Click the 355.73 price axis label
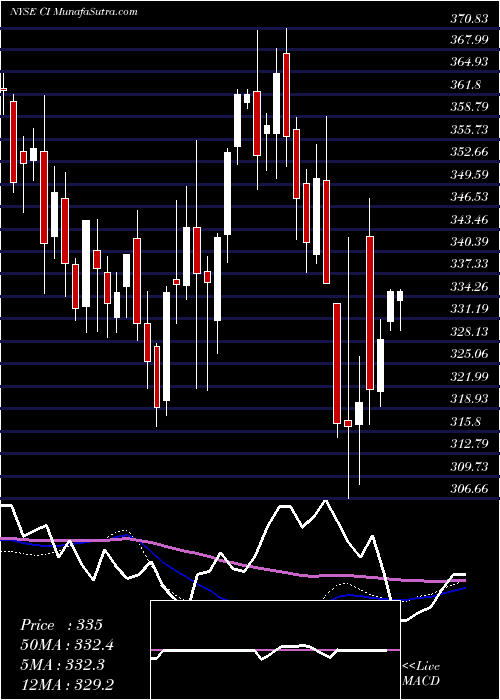This screenshot has height=700, width=500. point(469,129)
